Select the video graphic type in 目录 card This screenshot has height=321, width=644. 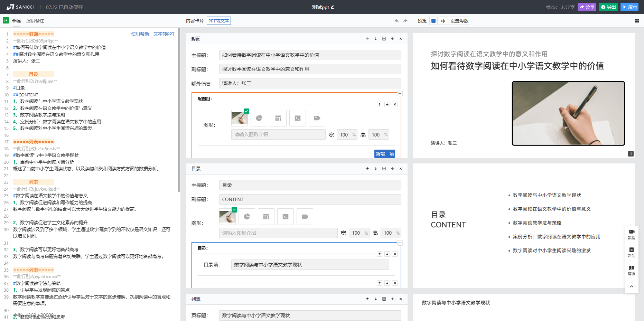point(305,217)
